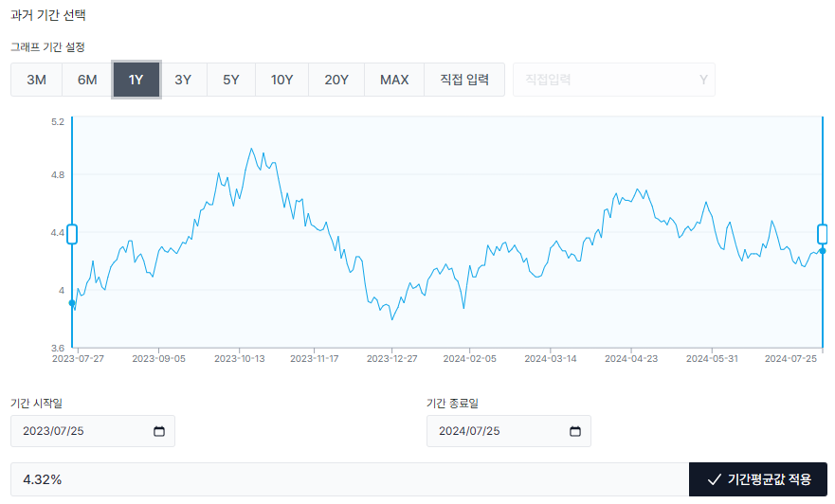The width and height of the screenshot is (835, 504).
Task: Grab the right range handle on chart
Action: 823,234
